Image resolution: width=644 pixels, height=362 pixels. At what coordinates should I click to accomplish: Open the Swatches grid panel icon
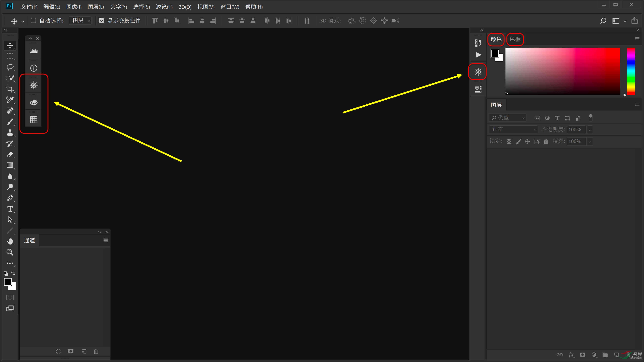(x=34, y=120)
